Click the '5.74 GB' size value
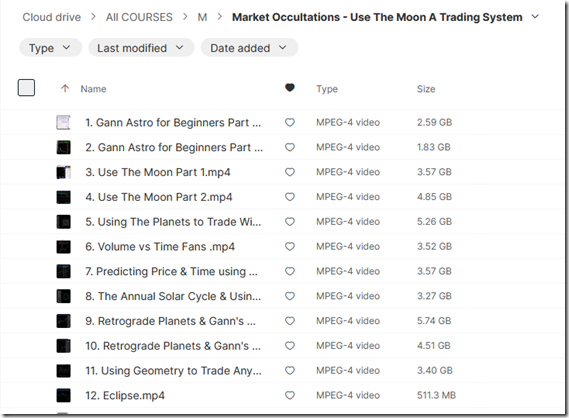This screenshot has height=418, width=569. tap(434, 321)
